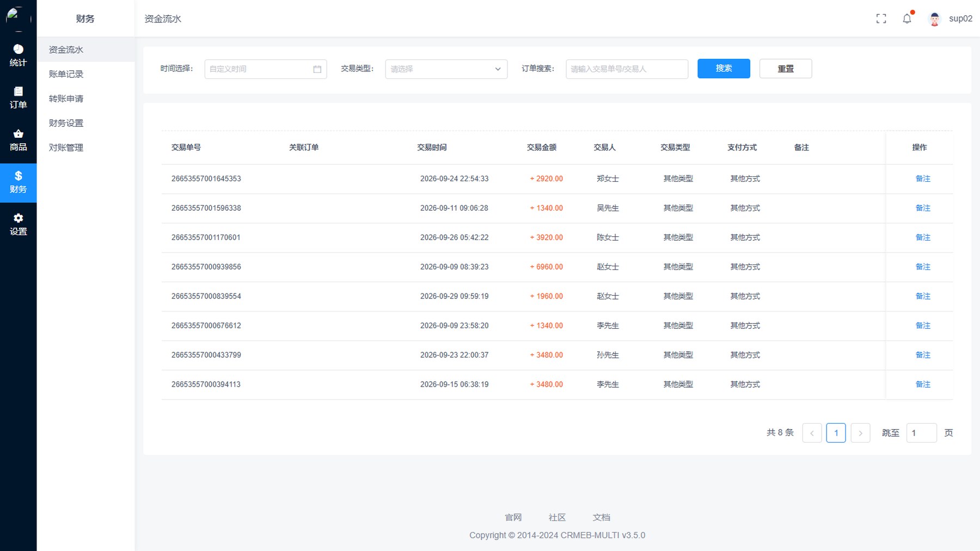Click the 交易金额 column header
This screenshot has height=551, width=980.
(x=542, y=148)
